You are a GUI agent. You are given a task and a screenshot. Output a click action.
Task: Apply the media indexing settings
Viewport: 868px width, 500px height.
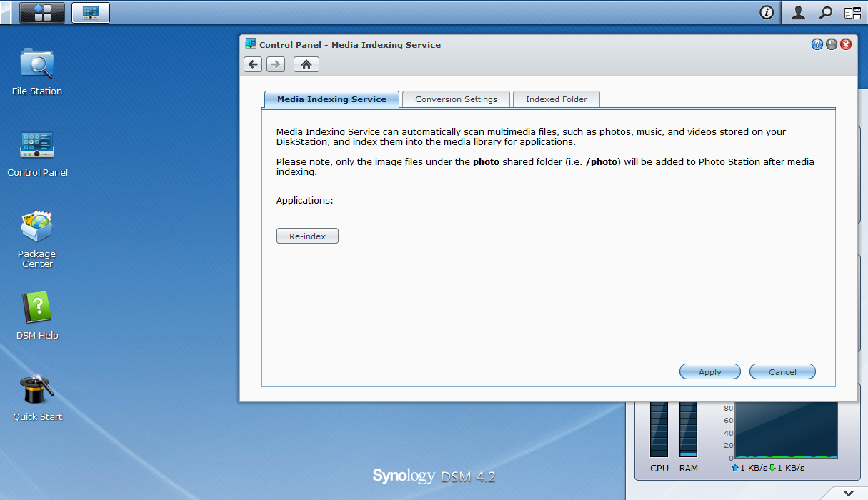coord(710,371)
